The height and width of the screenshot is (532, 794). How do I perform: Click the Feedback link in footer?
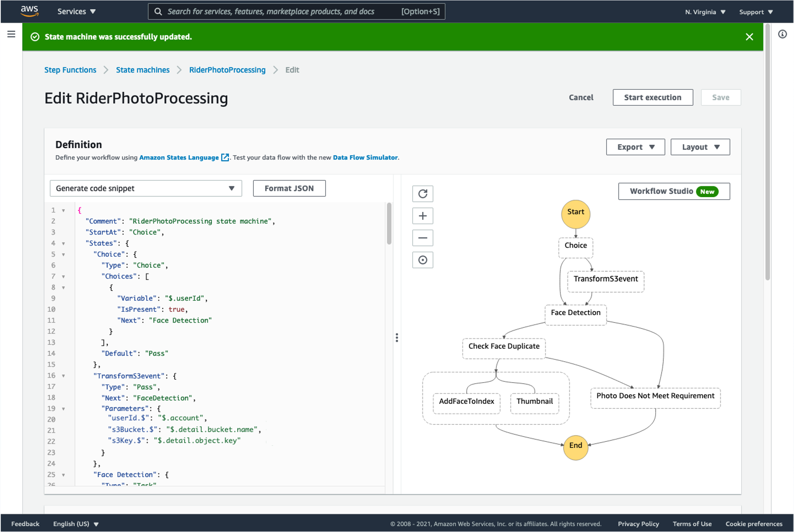click(25, 524)
